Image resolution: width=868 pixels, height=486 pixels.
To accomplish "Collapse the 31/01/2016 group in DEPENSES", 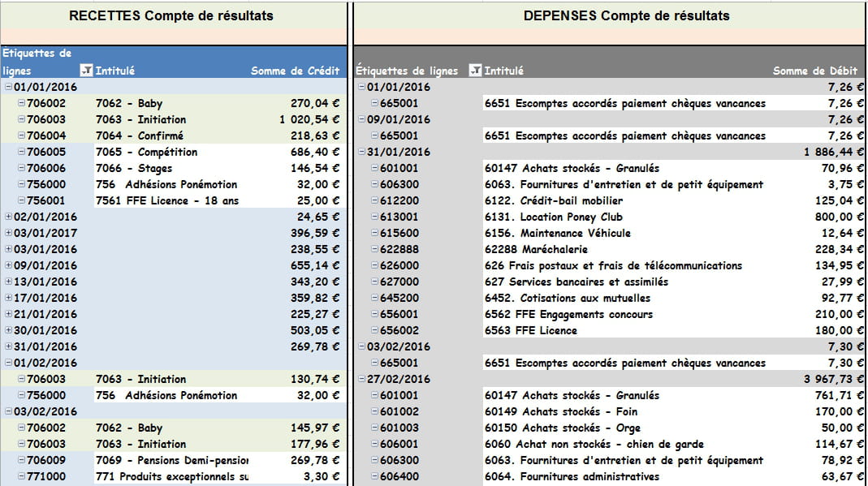I will click(x=361, y=152).
